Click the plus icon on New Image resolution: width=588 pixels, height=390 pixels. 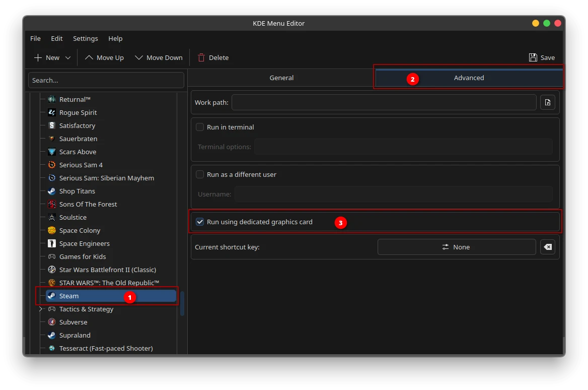coord(38,58)
